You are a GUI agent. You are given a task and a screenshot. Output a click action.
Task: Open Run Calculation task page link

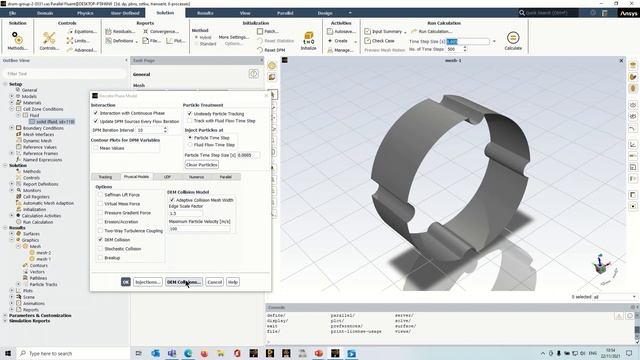point(431,31)
